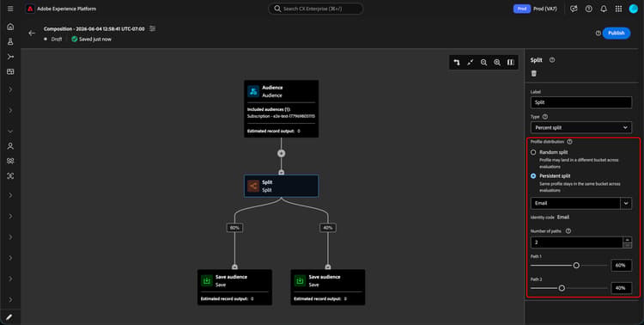
Task: Expand the sidebar section chevron directly below dashboards
Action: click(10, 89)
